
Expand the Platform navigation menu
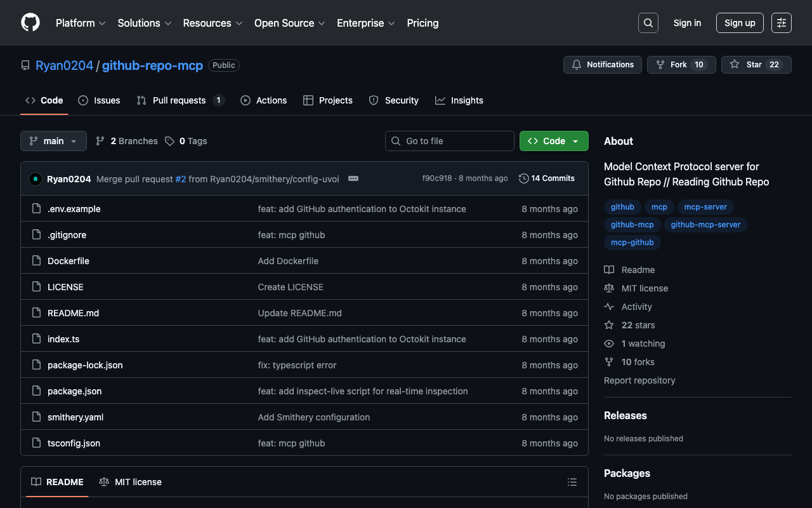[81, 23]
